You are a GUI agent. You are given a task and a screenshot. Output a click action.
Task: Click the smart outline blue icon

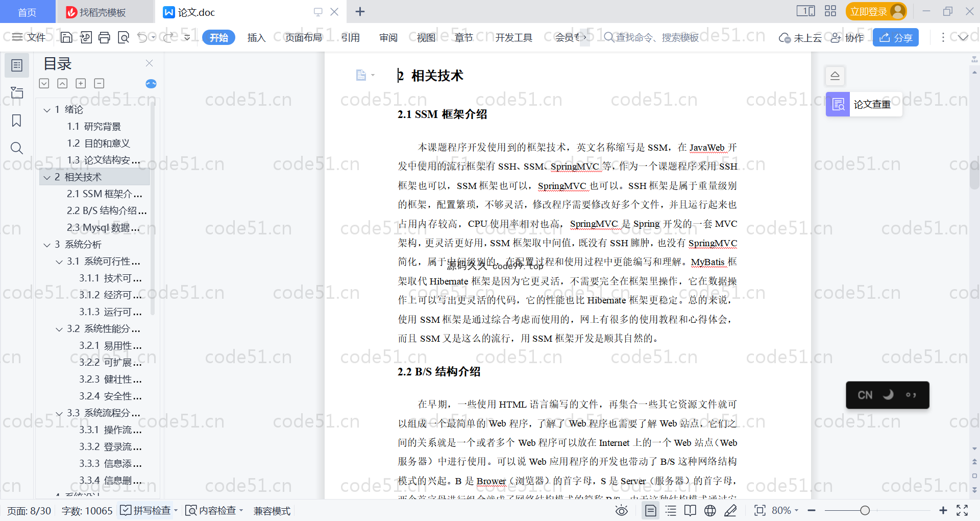[151, 84]
